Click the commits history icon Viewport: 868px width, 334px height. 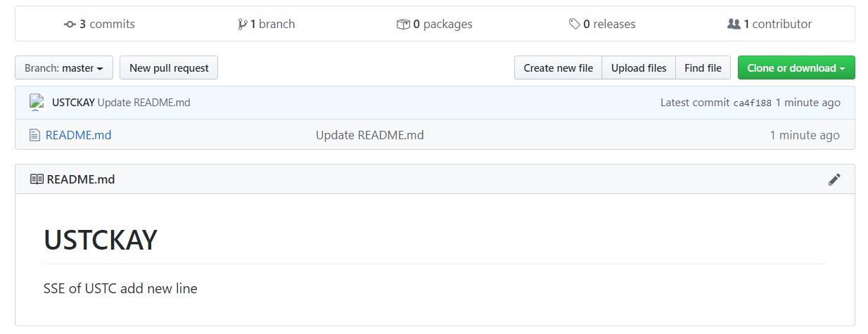(x=70, y=25)
